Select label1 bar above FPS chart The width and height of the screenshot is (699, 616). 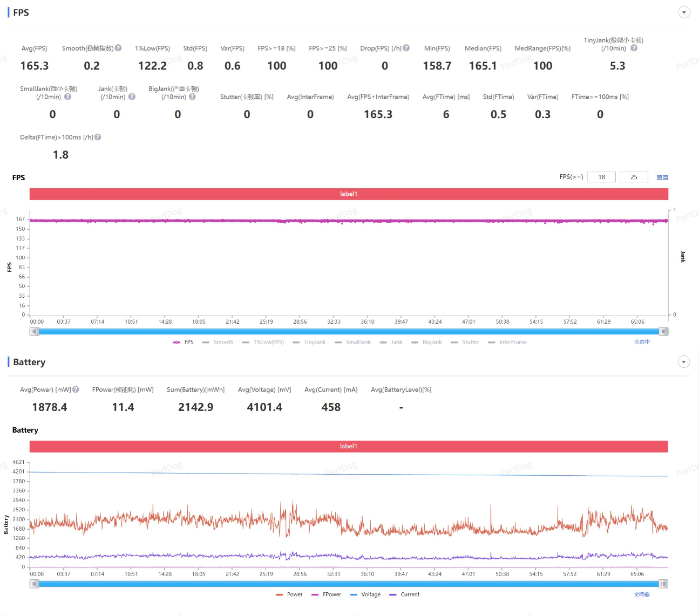[x=349, y=194]
